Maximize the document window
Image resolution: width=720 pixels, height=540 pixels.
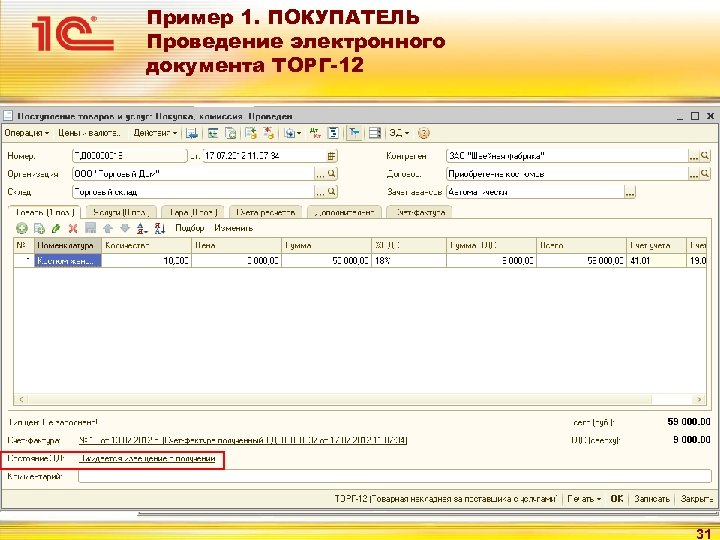tap(695, 116)
